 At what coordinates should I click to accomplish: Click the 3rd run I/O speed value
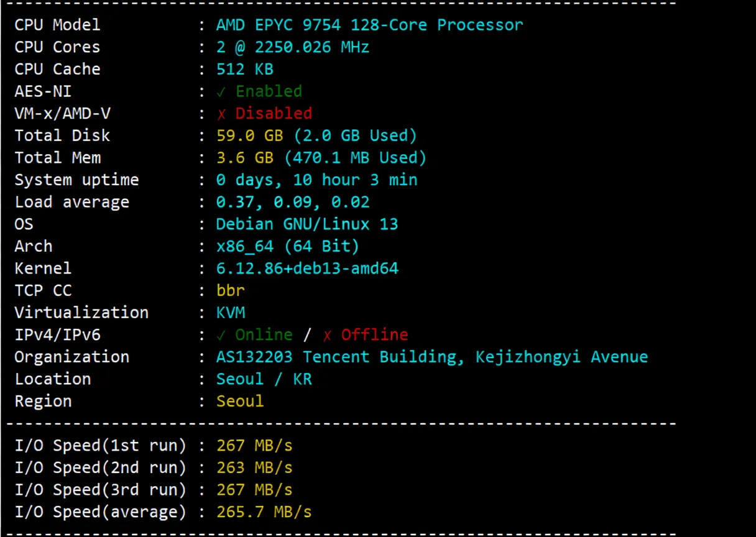click(x=254, y=490)
